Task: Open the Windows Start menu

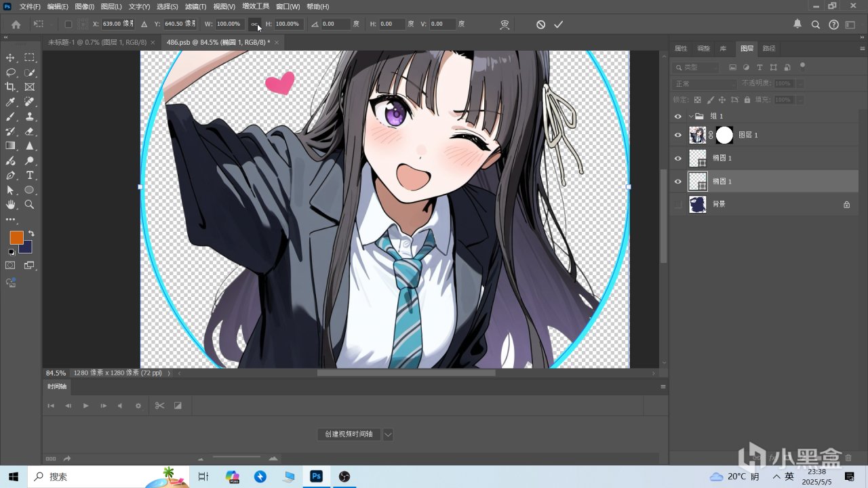Action: coord(14,476)
